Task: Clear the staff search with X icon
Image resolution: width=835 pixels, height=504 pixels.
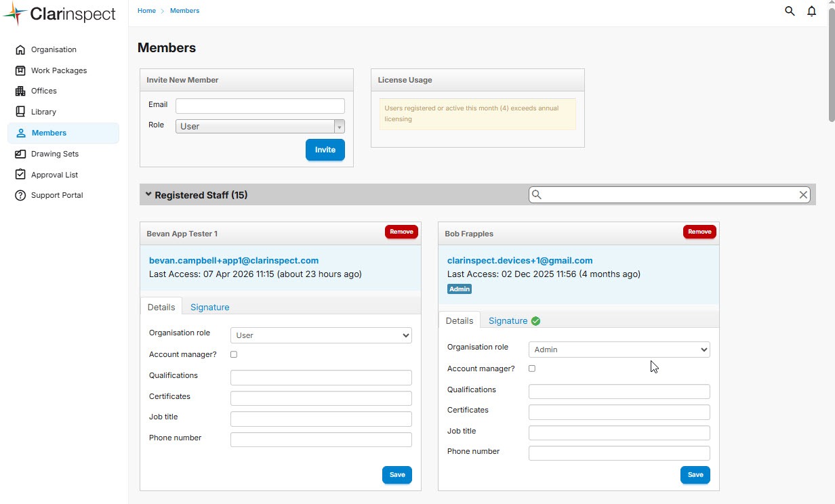Action: pos(803,195)
